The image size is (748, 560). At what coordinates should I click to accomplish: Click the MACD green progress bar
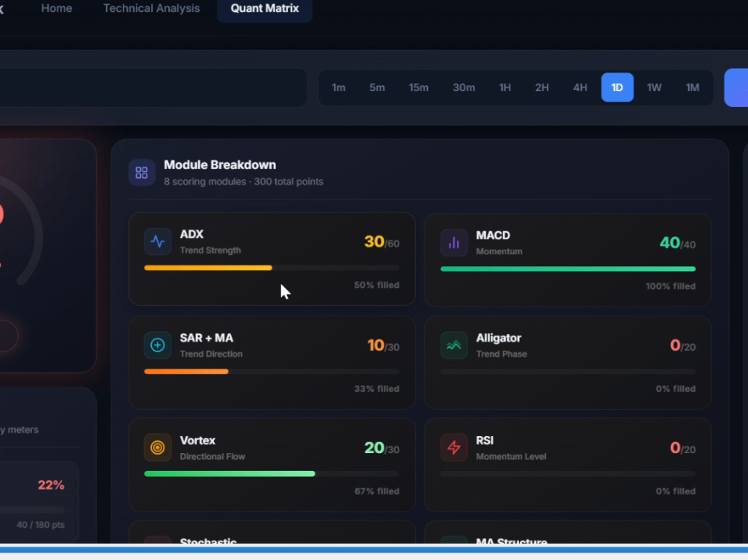568,269
